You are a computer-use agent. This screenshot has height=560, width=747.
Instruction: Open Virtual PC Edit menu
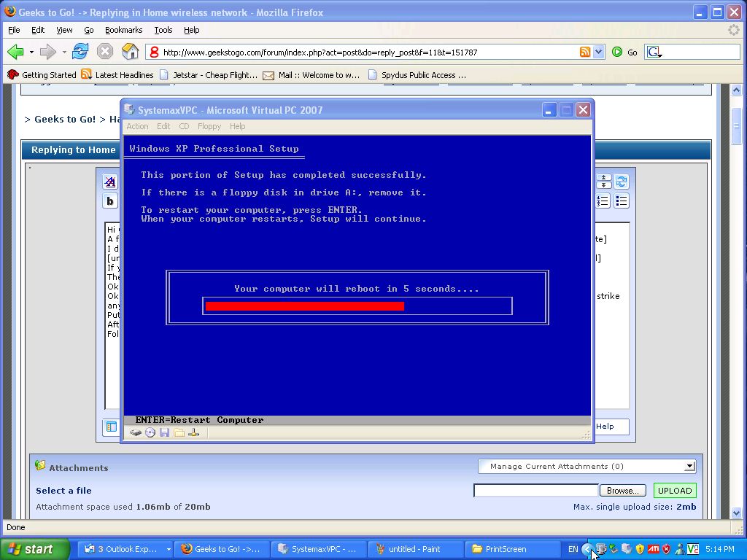point(163,126)
